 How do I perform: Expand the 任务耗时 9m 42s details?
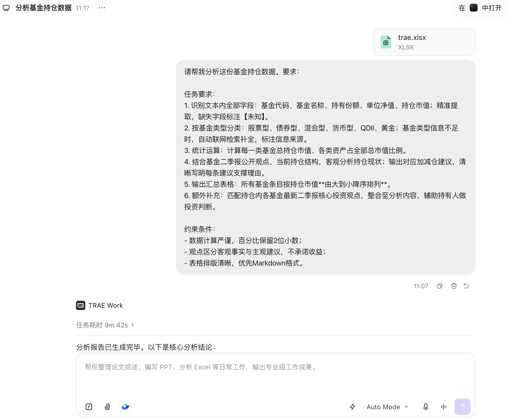(x=105, y=325)
